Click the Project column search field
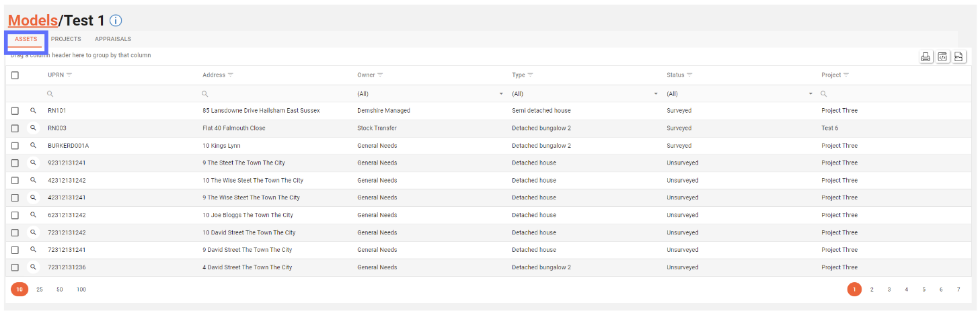Image resolution: width=980 pixels, height=315 pixels. [x=895, y=94]
